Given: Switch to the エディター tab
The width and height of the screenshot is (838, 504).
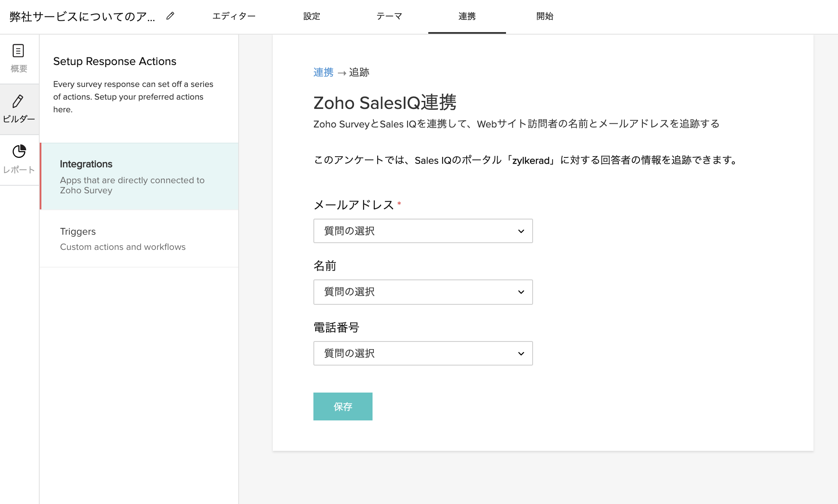Looking at the screenshot, I should point(234,16).
